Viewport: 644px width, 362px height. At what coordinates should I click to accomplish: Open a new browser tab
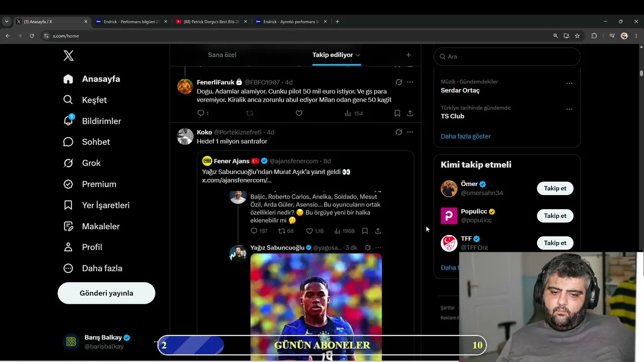tap(337, 22)
